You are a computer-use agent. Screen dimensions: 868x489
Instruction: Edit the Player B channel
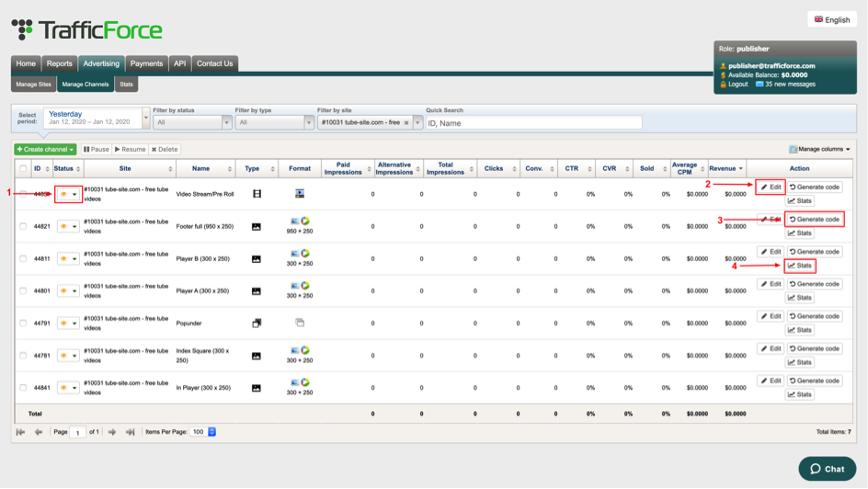tap(771, 252)
